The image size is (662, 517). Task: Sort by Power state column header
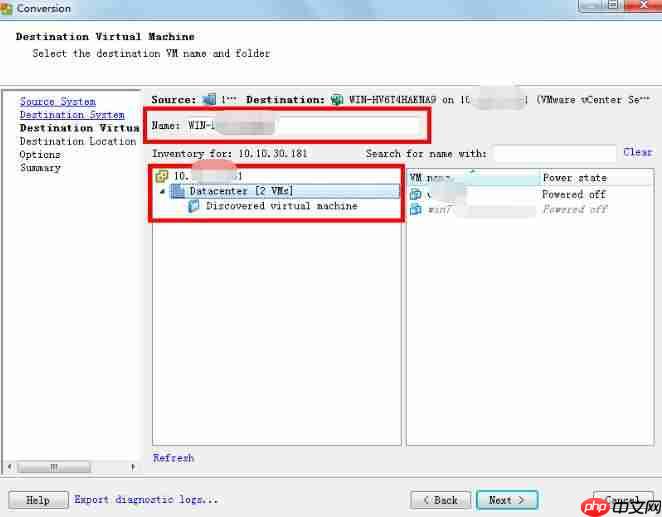tap(597, 178)
